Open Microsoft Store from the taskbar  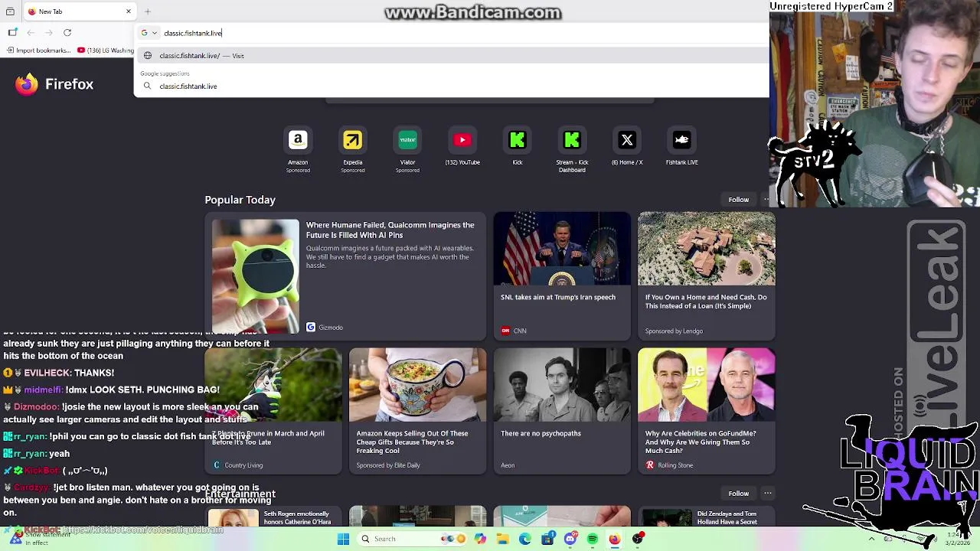point(547,539)
